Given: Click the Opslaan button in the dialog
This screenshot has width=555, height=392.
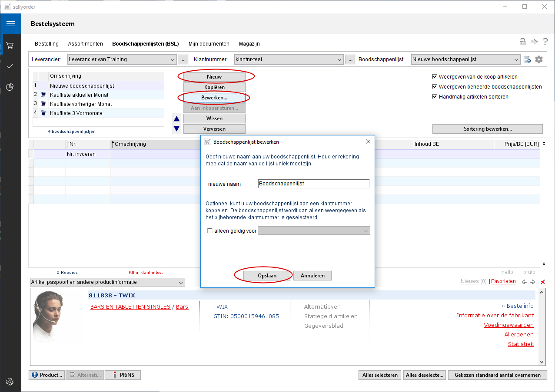Looking at the screenshot, I should tap(267, 276).
